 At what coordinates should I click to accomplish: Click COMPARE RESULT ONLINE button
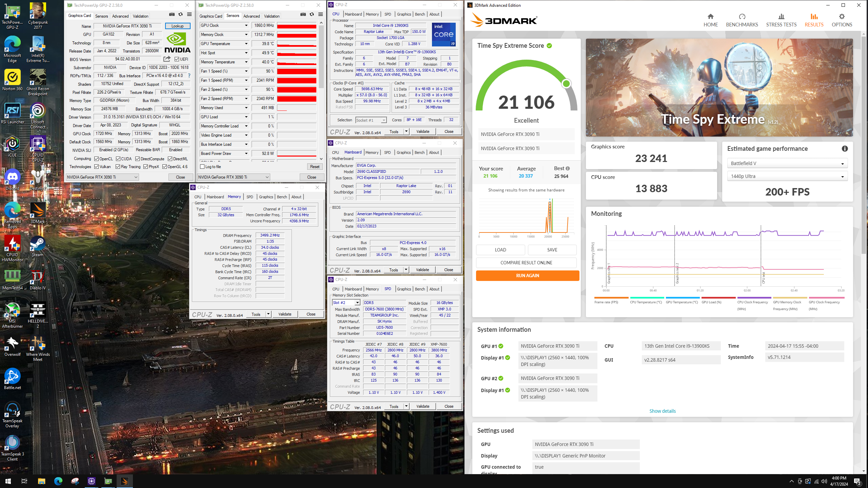526,263
